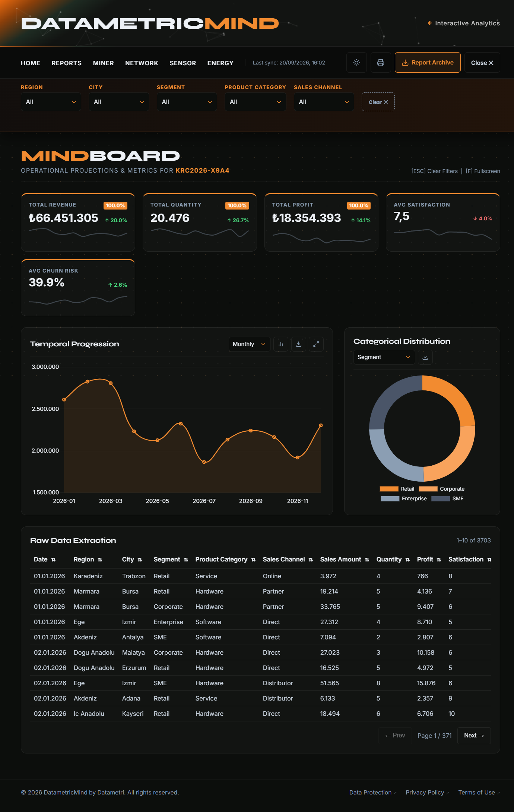Open the Privacy Policy link
This screenshot has width=514, height=812.
(x=427, y=792)
